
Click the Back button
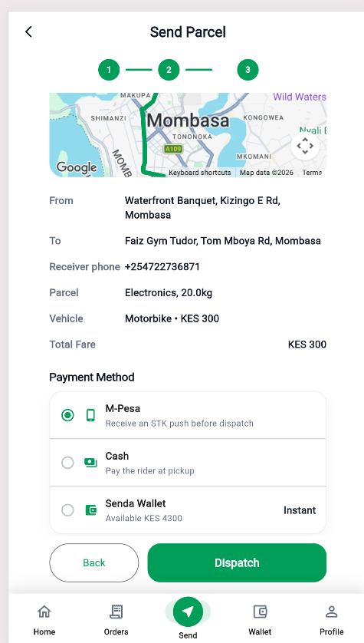click(94, 562)
